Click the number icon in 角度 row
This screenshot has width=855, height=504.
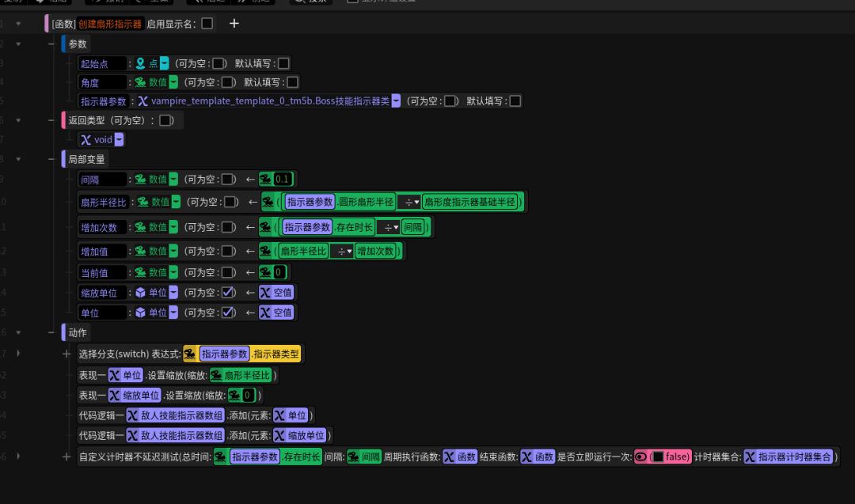pos(141,82)
